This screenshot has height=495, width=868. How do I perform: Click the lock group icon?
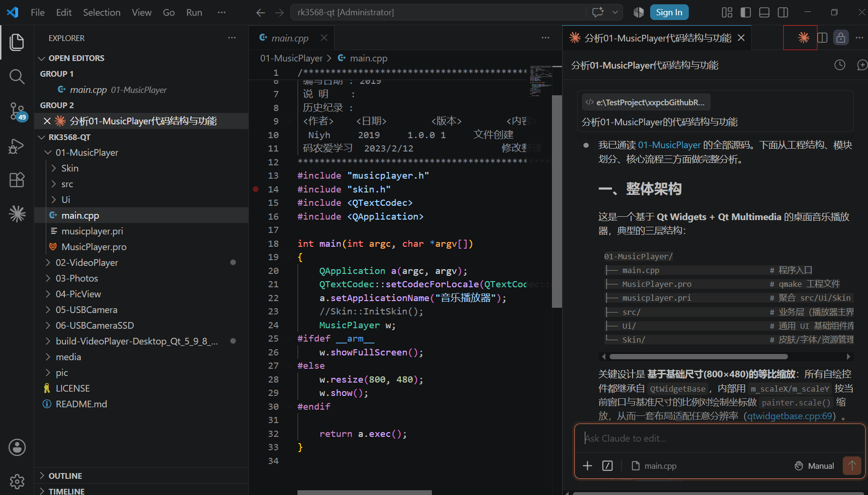(841, 38)
